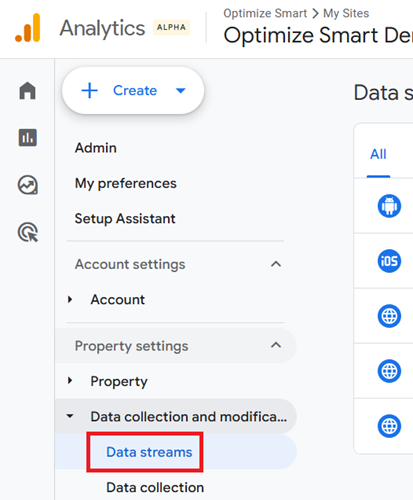This screenshot has width=413, height=500.
Task: Open the Admin menu item
Action: [x=96, y=148]
